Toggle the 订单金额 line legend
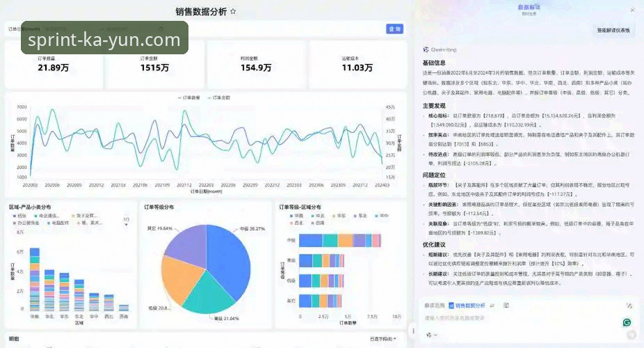 click(x=219, y=97)
